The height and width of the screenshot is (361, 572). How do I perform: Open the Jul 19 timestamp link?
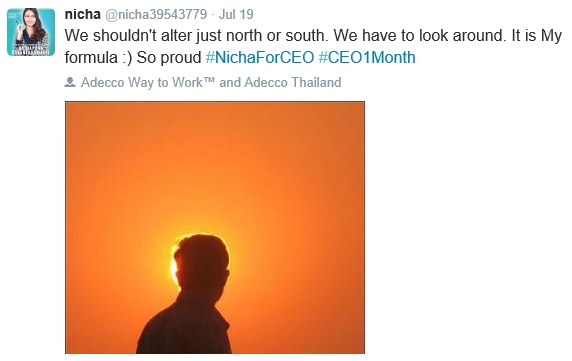(x=236, y=15)
